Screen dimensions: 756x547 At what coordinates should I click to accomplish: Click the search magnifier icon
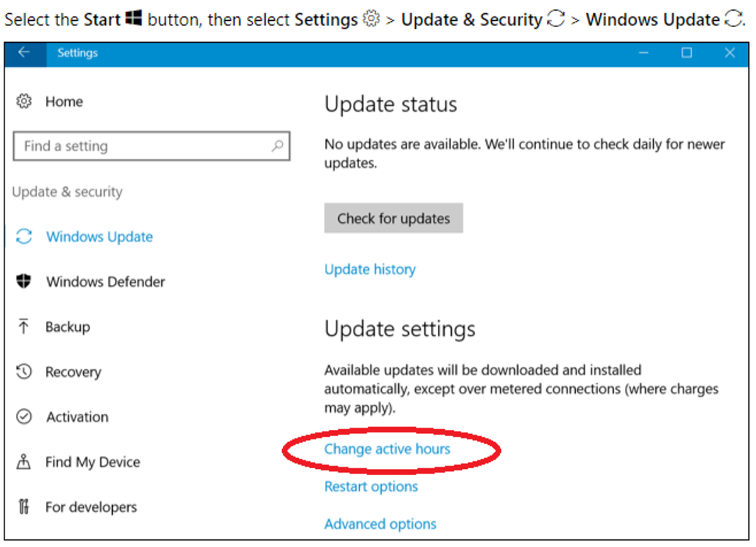point(277,146)
